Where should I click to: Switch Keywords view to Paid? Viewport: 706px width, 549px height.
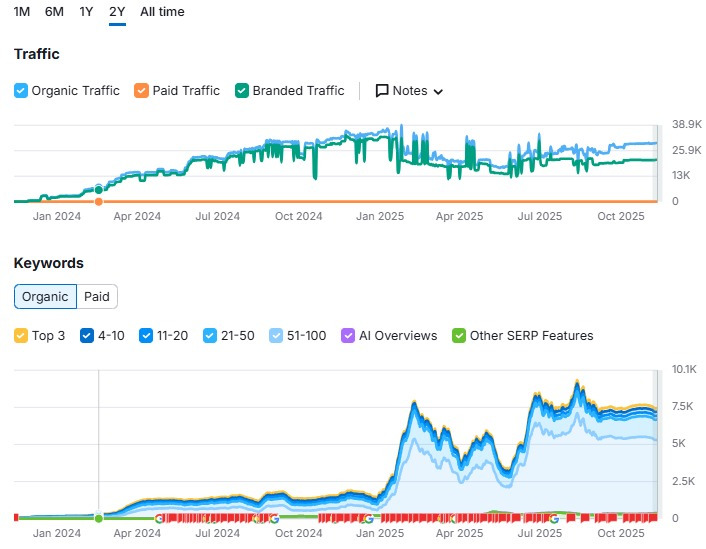(97, 296)
